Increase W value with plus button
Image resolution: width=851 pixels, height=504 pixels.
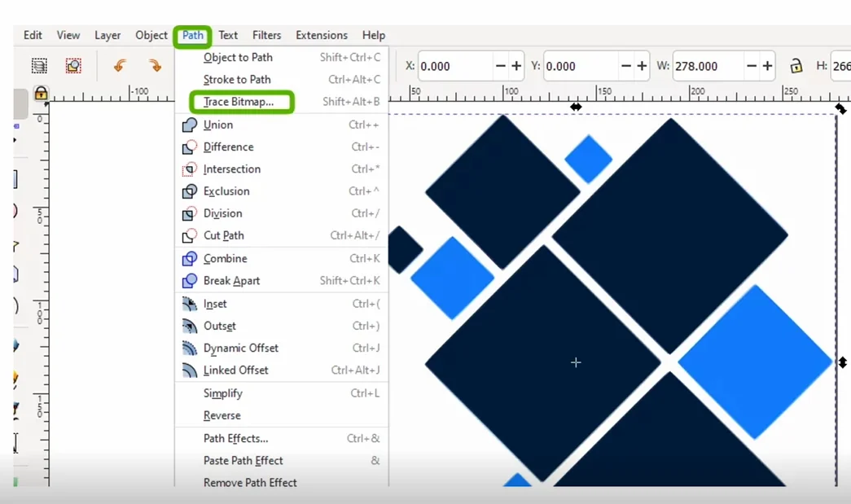(x=767, y=66)
